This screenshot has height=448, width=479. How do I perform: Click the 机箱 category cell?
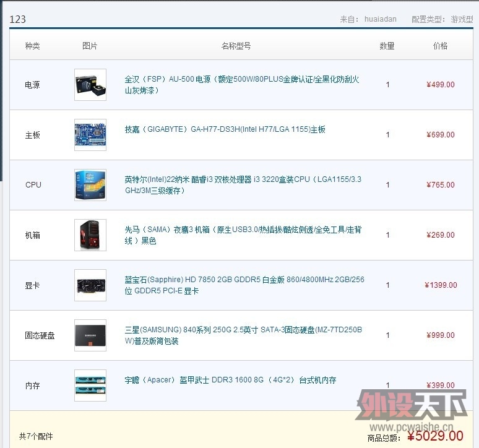(x=32, y=235)
